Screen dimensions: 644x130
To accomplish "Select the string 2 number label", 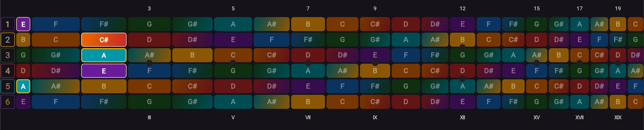I will [x=8, y=40].
